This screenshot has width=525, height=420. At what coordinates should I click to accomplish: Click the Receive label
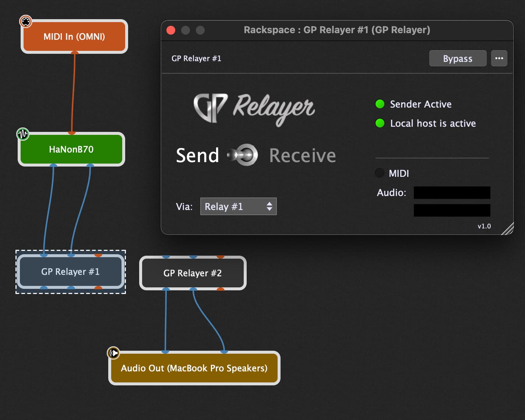303,155
